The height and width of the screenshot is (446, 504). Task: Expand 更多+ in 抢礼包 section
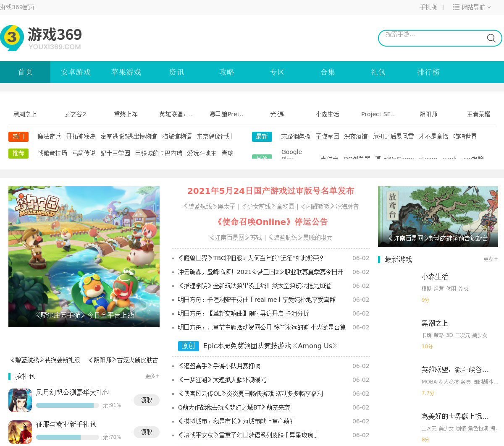(152, 376)
